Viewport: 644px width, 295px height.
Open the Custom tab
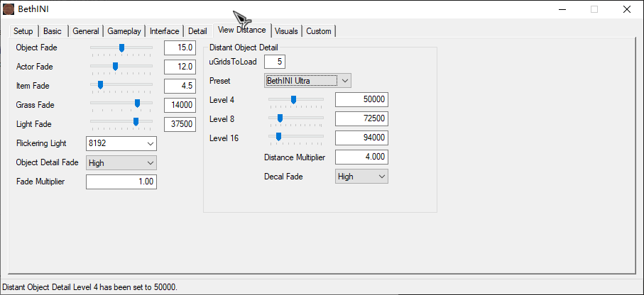tap(319, 31)
